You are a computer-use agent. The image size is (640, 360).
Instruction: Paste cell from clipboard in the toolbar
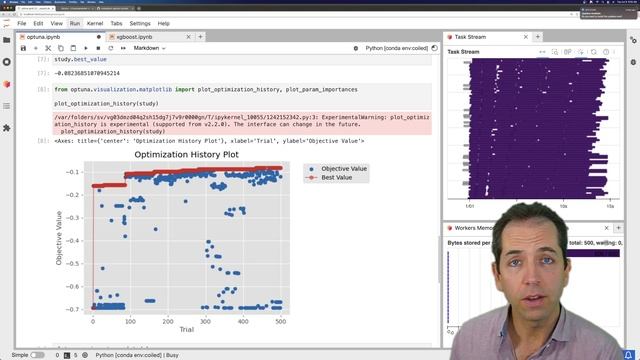click(73, 48)
